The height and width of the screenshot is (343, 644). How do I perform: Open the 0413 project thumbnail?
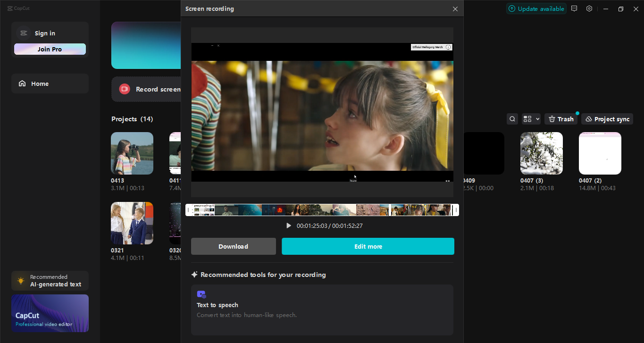(132, 153)
